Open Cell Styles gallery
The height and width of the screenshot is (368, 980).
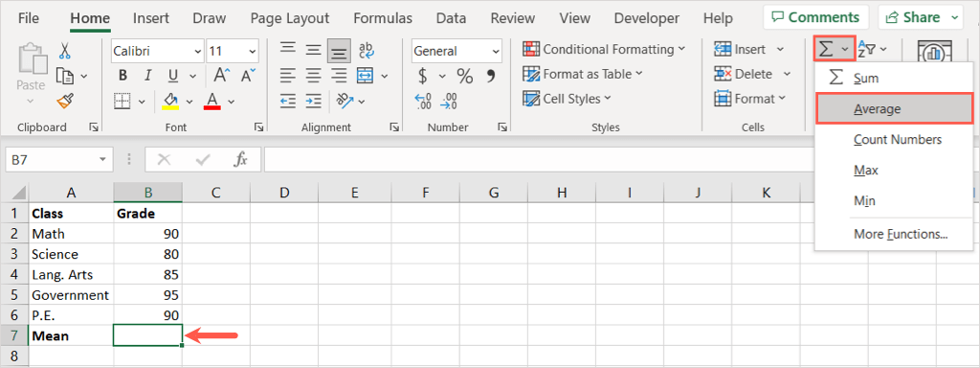point(568,99)
